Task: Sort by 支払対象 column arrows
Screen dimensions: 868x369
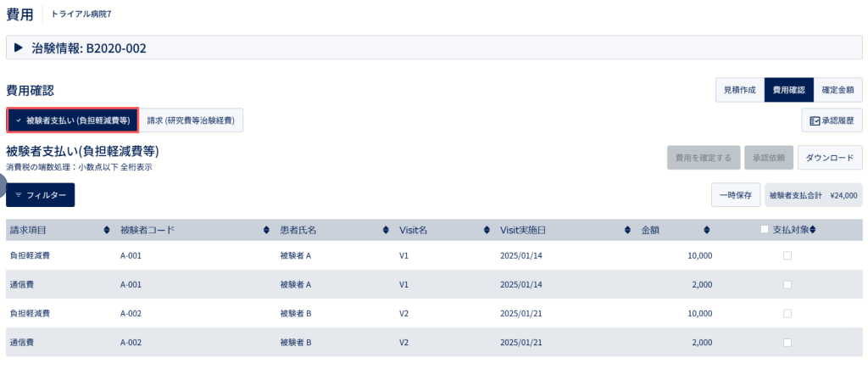Action: (813, 230)
